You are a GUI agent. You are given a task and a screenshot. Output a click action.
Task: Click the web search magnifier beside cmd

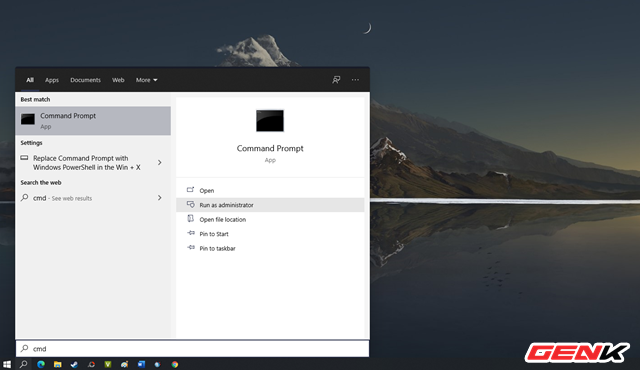24,197
